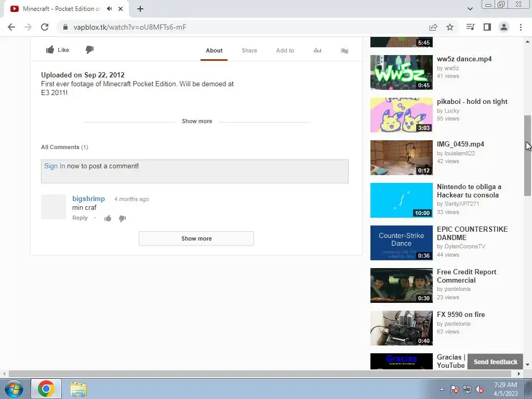Click the thumbs-down dislike icon

89,50
